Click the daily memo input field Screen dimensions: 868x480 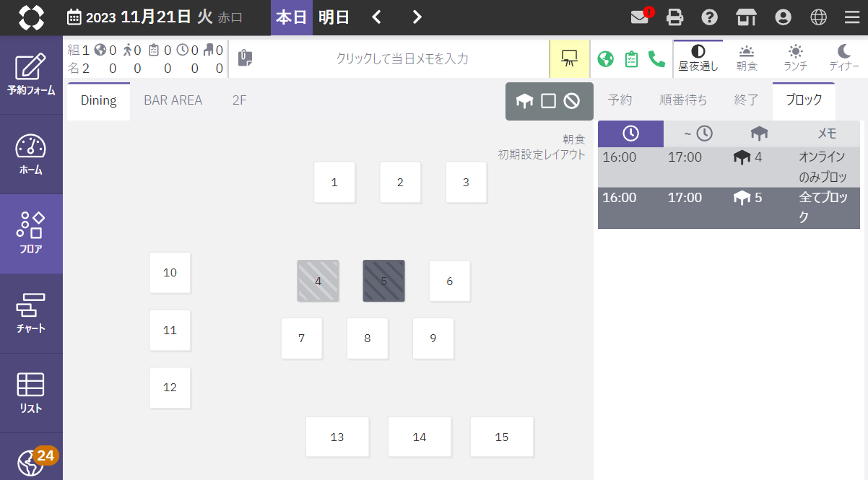point(402,59)
